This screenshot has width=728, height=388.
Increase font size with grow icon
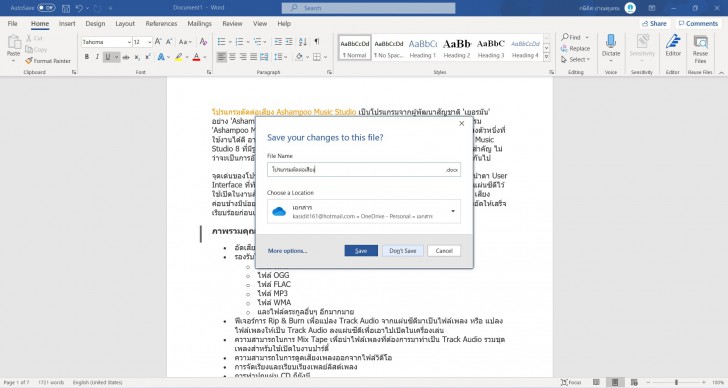[158, 42]
